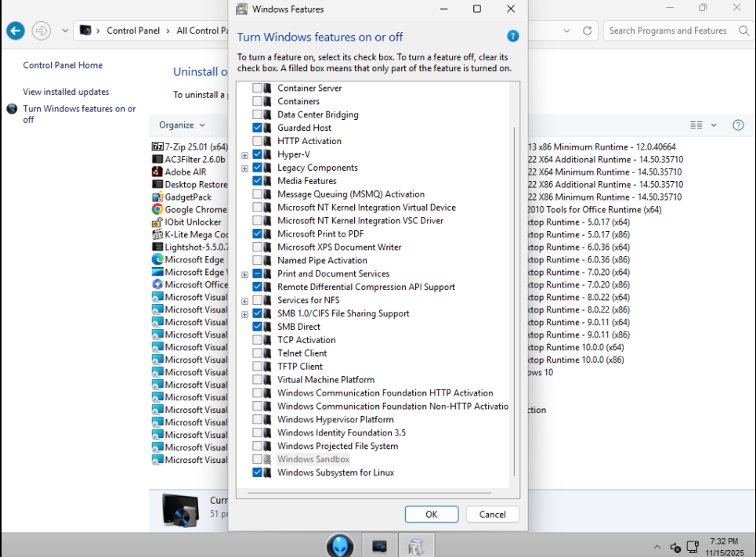Screen dimensions: 756x557
Task: Check Virtual Machine Platform
Action: pyautogui.click(x=257, y=379)
